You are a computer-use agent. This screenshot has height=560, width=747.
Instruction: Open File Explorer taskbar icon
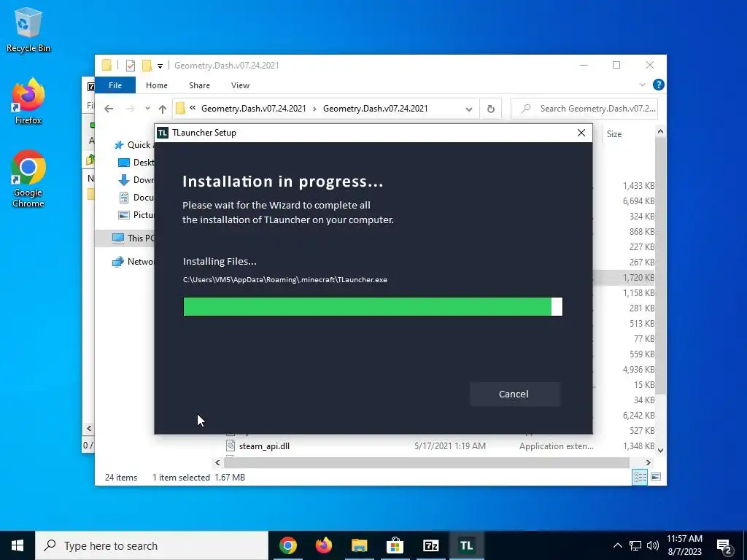[359, 545]
